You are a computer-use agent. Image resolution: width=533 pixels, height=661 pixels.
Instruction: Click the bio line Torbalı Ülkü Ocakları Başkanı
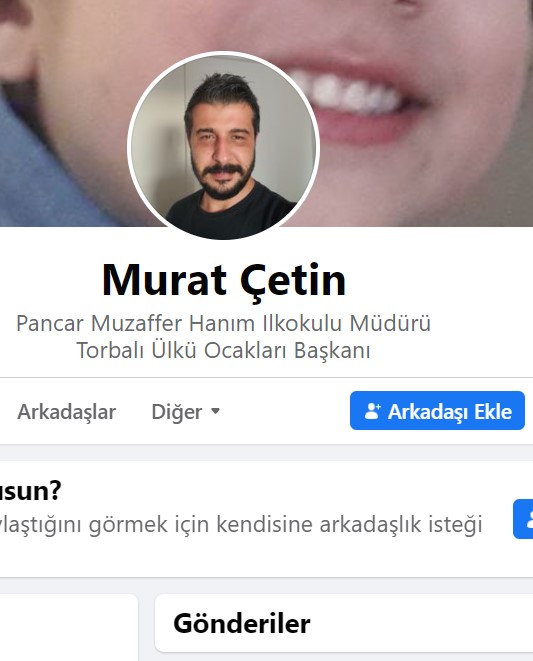(x=223, y=350)
